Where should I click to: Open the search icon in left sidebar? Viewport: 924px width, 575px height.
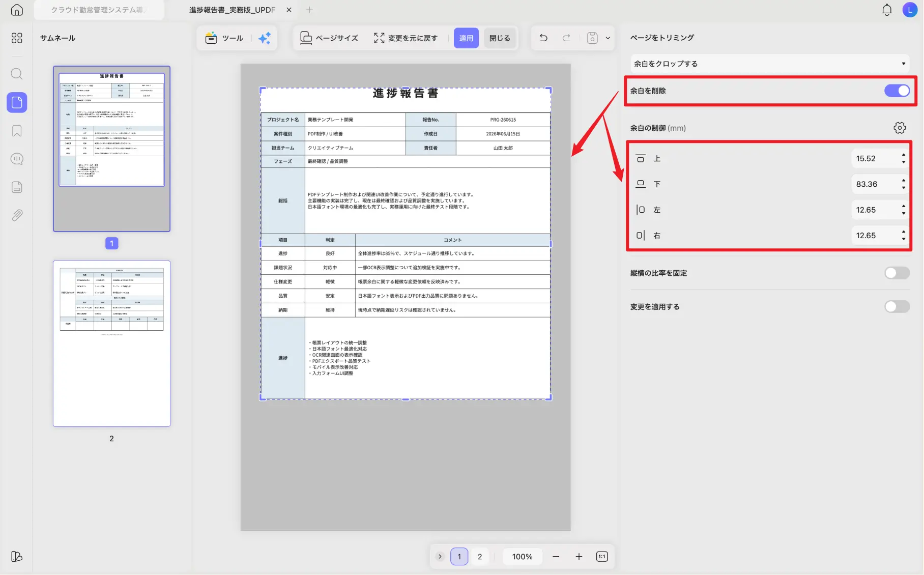(x=17, y=74)
